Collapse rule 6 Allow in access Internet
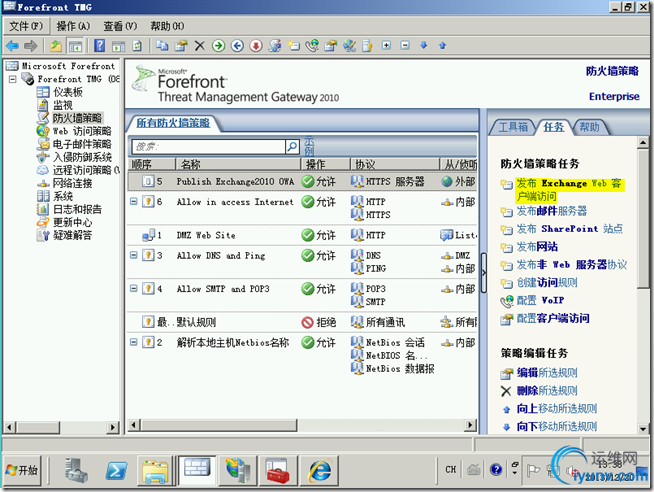Image resolution: width=654 pixels, height=492 pixels. point(133,202)
